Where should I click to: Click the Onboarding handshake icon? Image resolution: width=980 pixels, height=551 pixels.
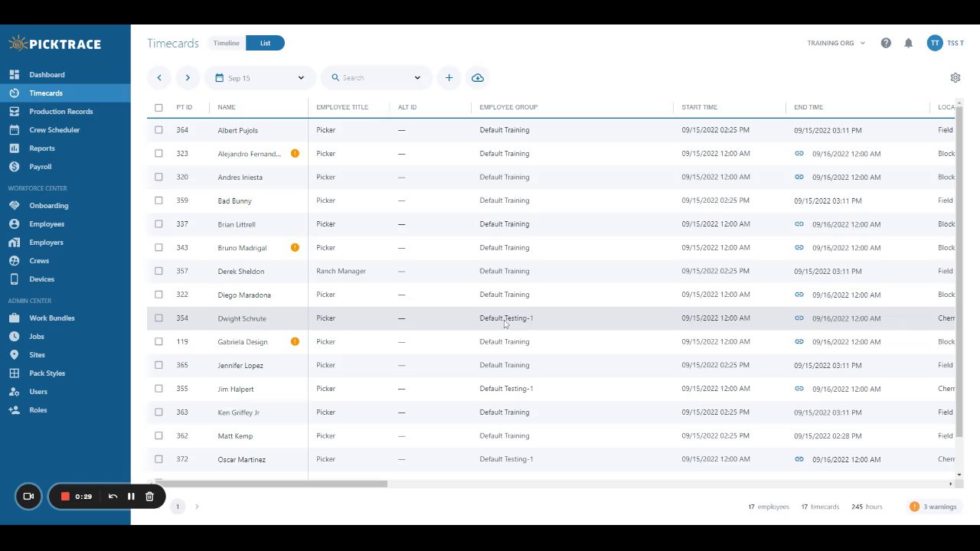pos(14,205)
